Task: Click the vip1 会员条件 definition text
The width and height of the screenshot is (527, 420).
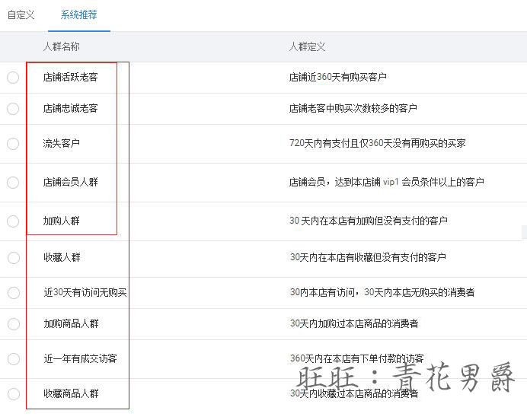Action: pos(386,183)
